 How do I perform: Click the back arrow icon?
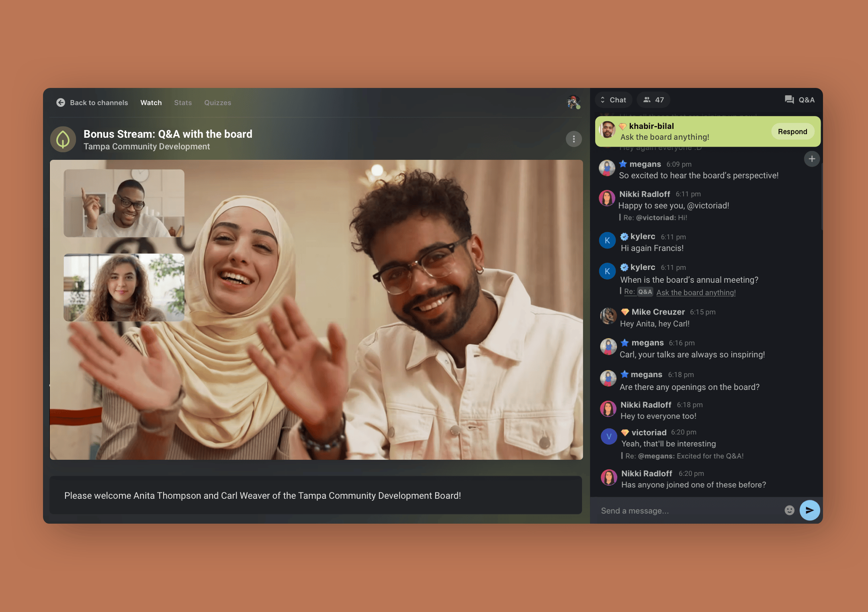[61, 102]
